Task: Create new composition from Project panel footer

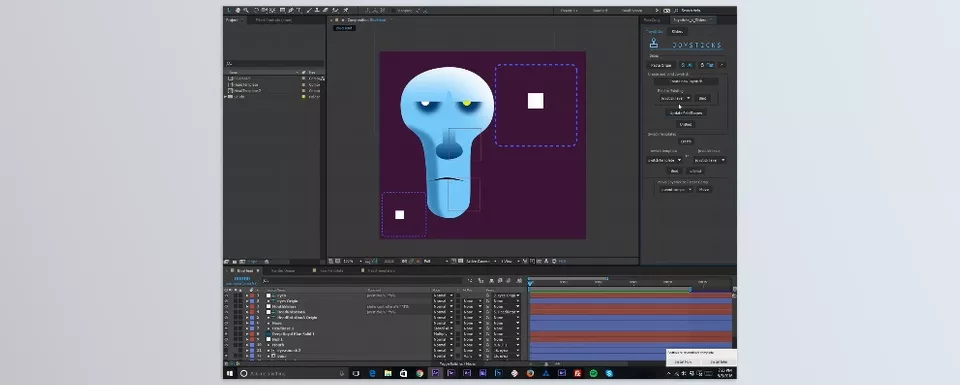Action: [x=242, y=261]
